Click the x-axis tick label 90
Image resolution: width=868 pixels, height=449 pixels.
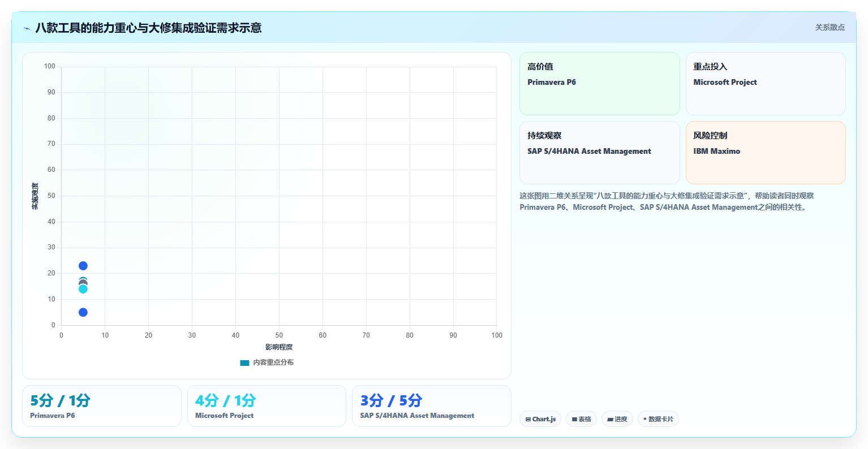point(453,335)
